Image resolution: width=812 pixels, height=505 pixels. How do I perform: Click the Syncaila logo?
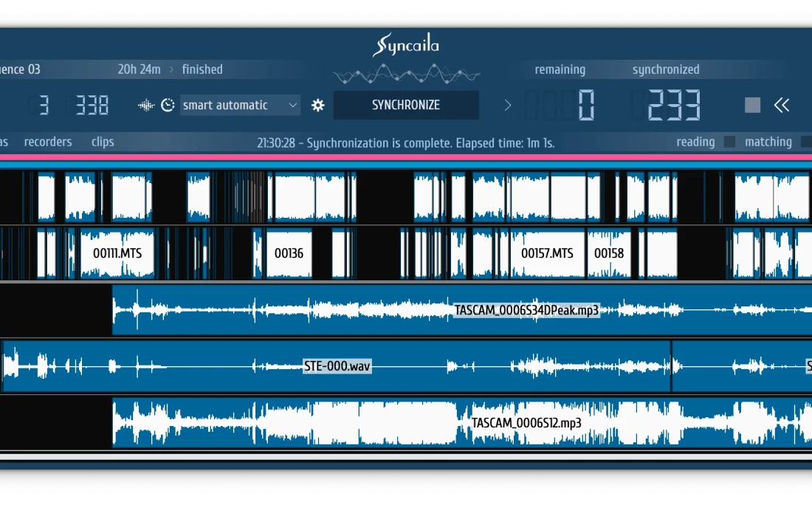(x=406, y=46)
